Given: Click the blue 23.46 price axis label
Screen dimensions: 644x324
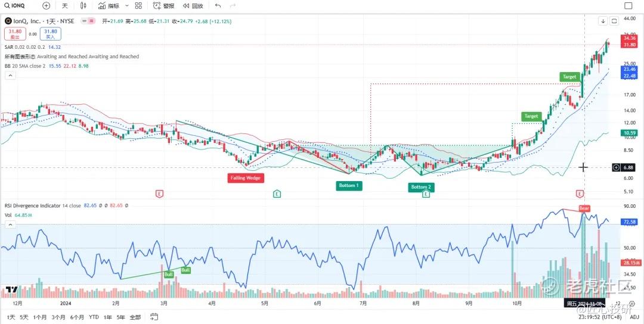Looking at the screenshot, I should [630, 69].
